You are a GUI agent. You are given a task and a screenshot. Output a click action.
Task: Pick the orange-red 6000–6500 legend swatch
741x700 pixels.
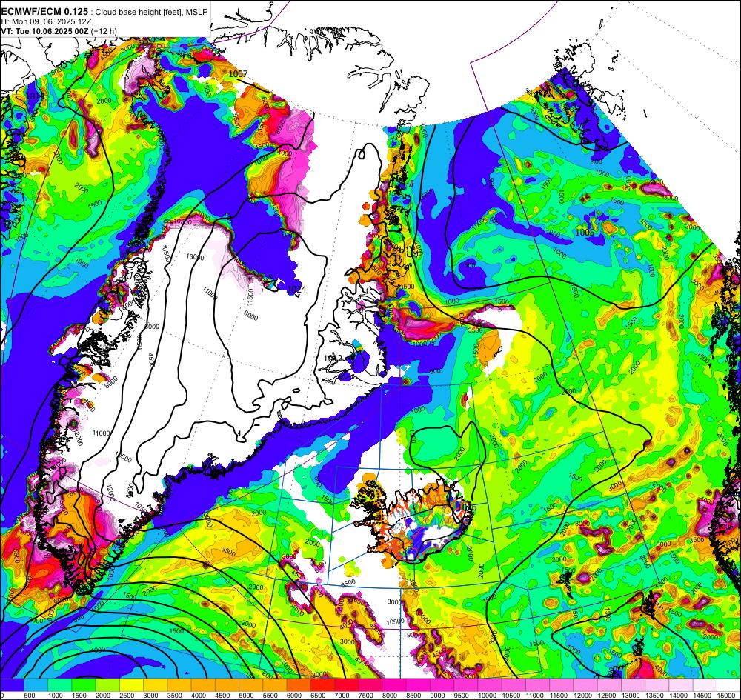(299, 685)
